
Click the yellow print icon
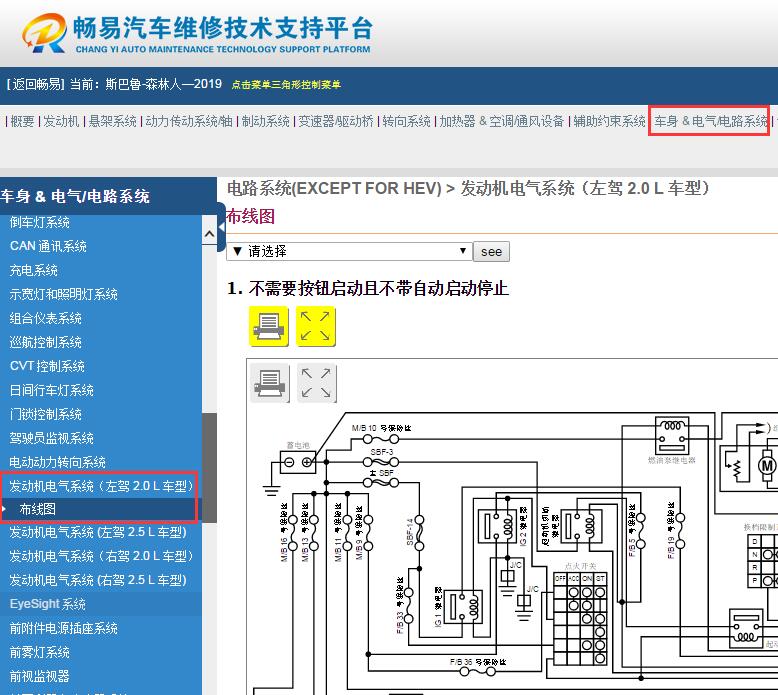point(268,326)
